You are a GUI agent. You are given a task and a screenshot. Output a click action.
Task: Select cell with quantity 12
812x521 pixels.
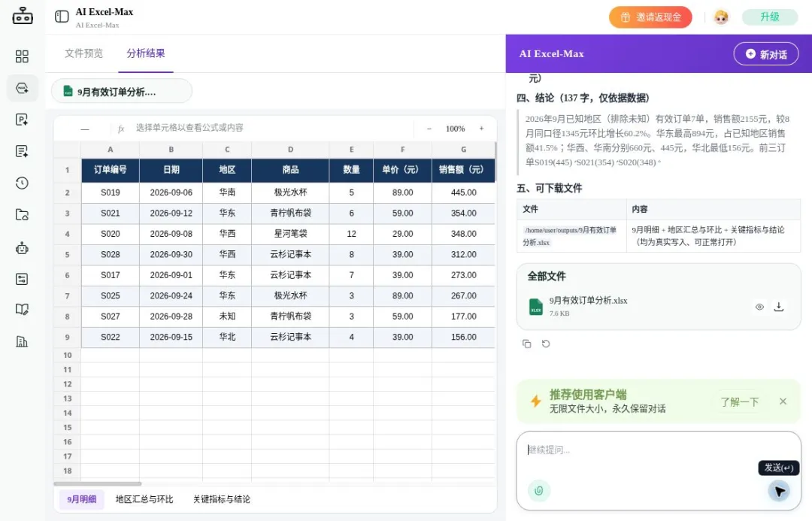coord(351,234)
